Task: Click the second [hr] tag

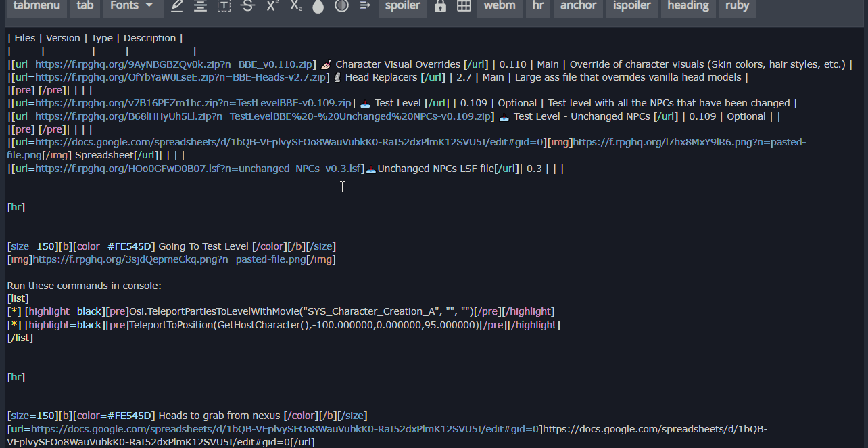Action: pos(16,377)
